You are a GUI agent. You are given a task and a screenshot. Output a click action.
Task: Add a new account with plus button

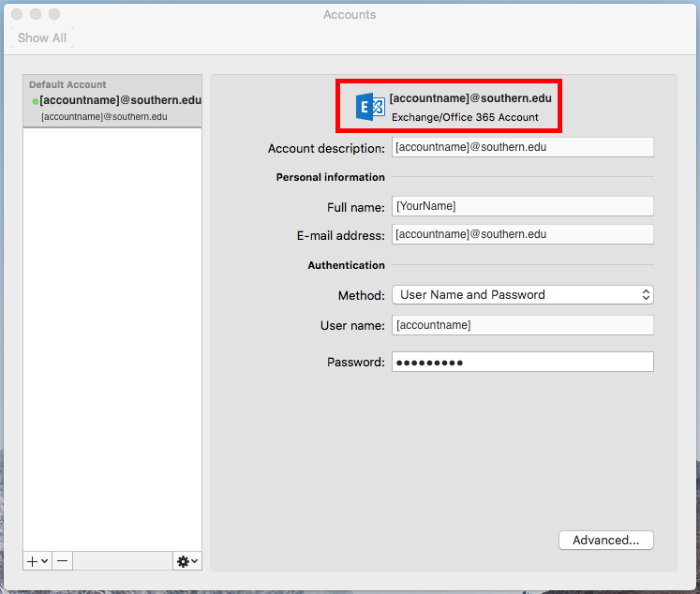point(37,560)
